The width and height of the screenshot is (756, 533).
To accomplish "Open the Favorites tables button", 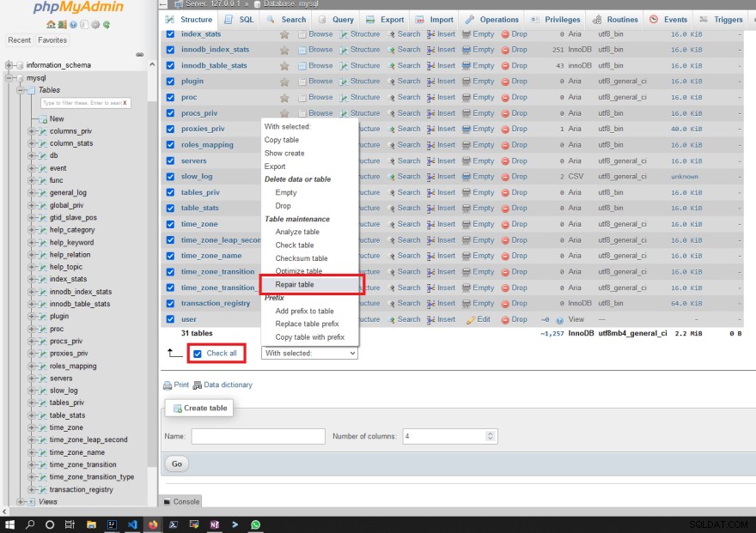I will pyautogui.click(x=52, y=40).
